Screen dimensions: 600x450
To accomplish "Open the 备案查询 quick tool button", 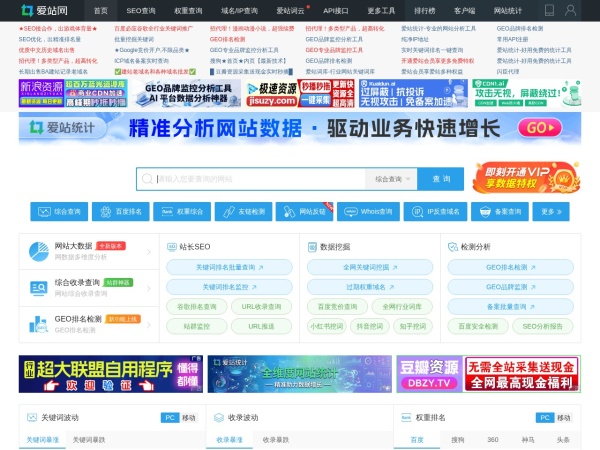I will pyautogui.click(x=500, y=212).
